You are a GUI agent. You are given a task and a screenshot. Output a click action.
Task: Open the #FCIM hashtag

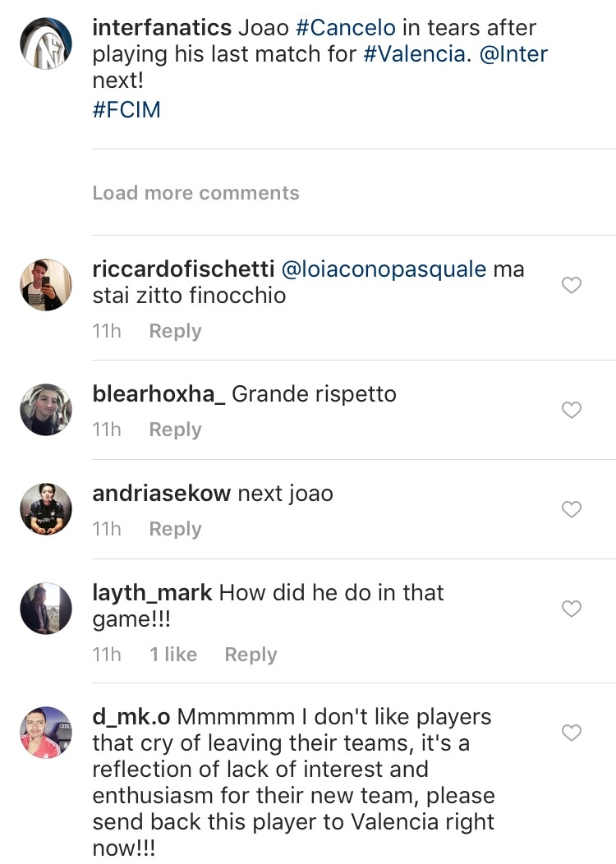(x=126, y=110)
